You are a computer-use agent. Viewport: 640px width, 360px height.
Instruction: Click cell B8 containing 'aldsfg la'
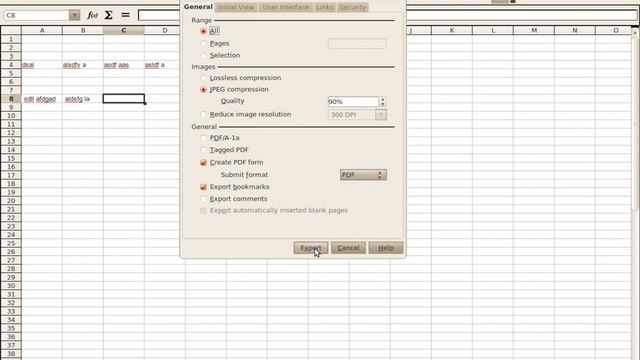pyautogui.click(x=83, y=99)
